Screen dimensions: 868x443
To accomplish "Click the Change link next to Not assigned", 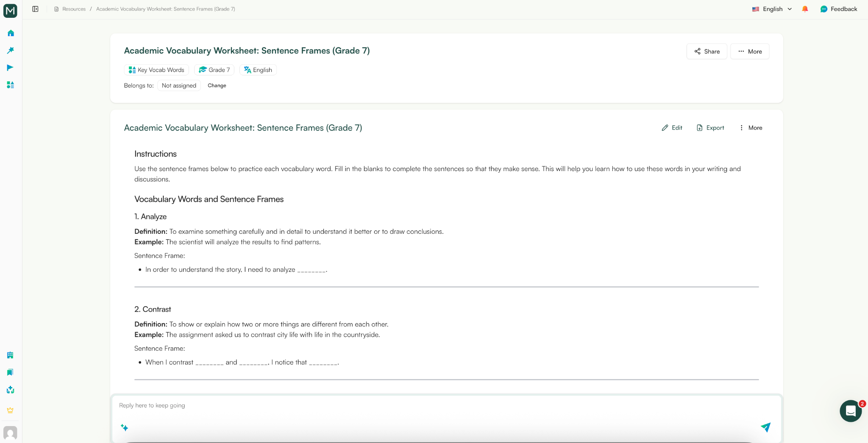I will (217, 85).
